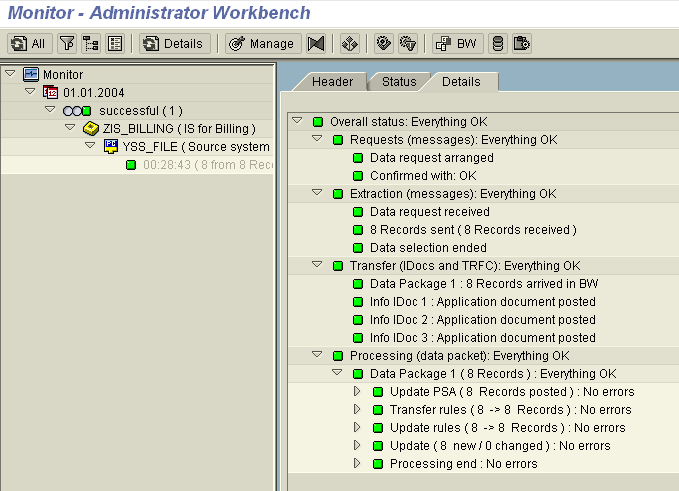The image size is (679, 491).
Task: Click green icon beside 8 Records sent
Action: (358, 230)
